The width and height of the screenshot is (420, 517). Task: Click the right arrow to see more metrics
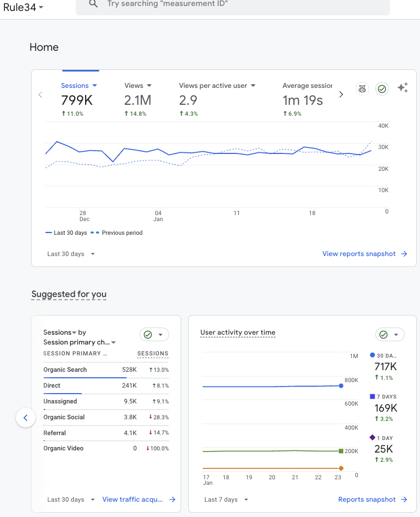[341, 94]
